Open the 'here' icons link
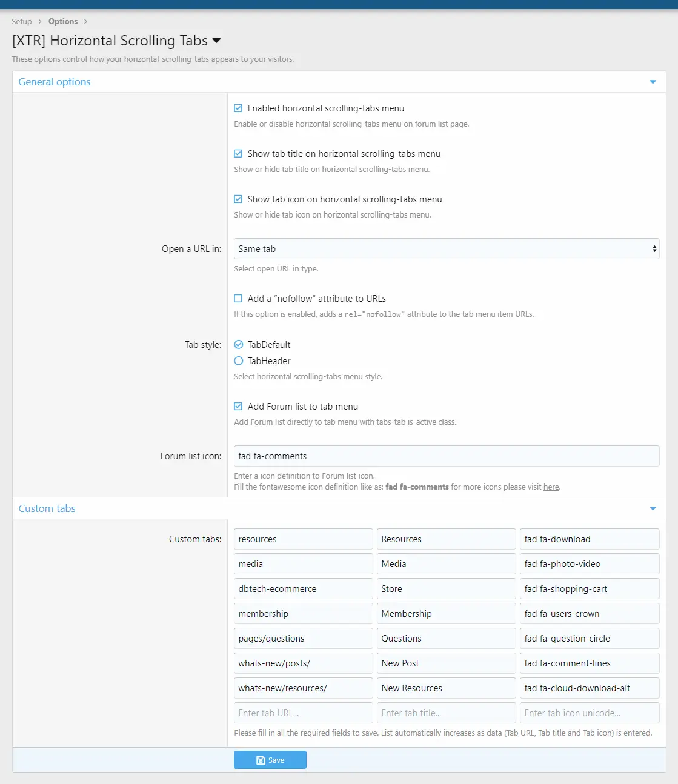678x784 pixels. [551, 487]
